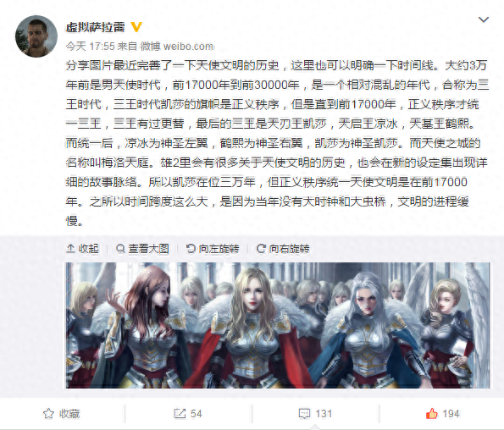The width and height of the screenshot is (504, 430).
Task: Rotate the image left with 向左旋转
Action: pos(213,249)
